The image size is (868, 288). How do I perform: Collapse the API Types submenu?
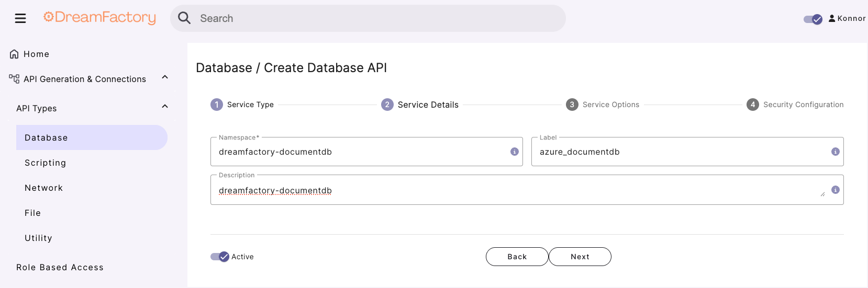(165, 107)
